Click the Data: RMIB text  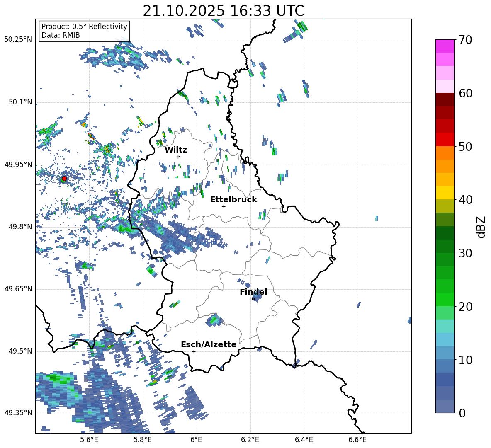(x=61, y=35)
